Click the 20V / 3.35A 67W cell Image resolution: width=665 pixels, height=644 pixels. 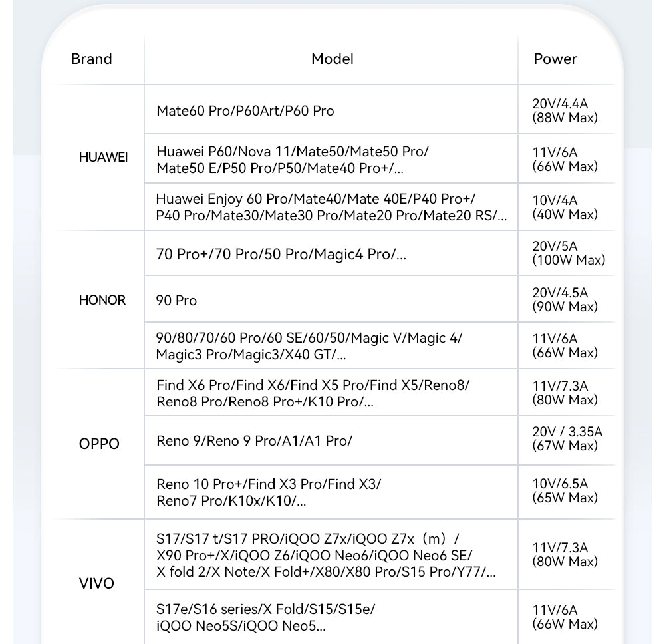tap(567, 439)
